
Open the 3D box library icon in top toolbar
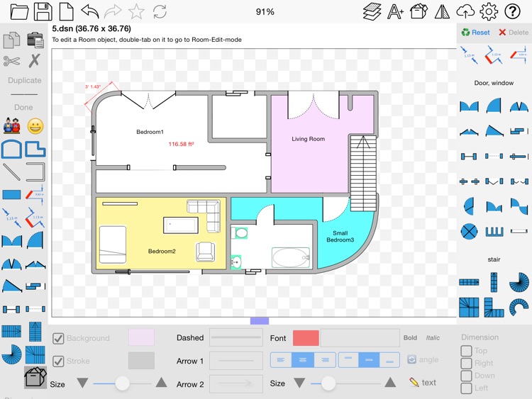(x=419, y=11)
